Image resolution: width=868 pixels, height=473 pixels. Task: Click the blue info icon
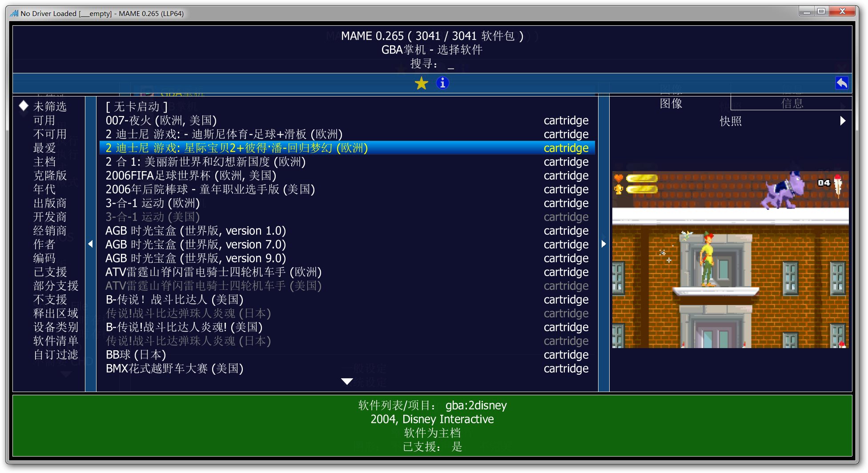442,83
